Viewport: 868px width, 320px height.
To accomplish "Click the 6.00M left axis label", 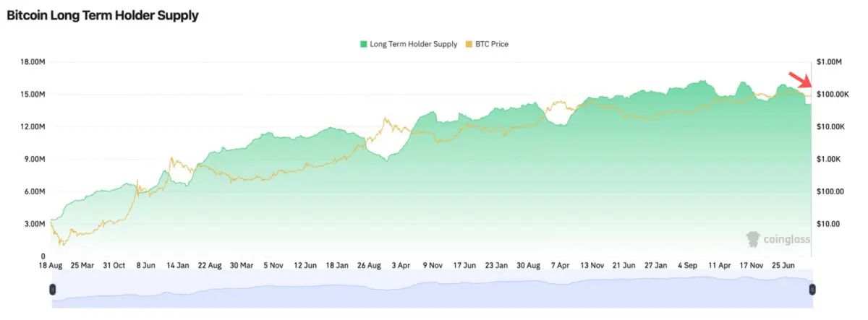I will pyautogui.click(x=35, y=191).
